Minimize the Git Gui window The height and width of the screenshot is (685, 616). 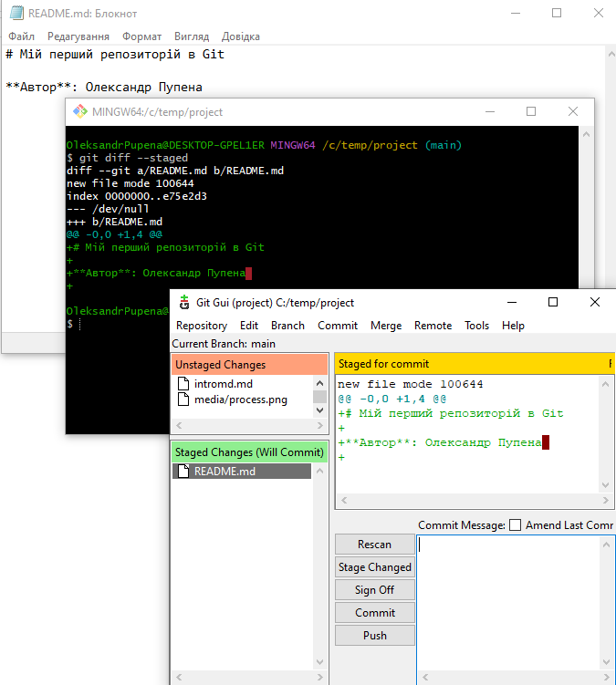point(510,303)
